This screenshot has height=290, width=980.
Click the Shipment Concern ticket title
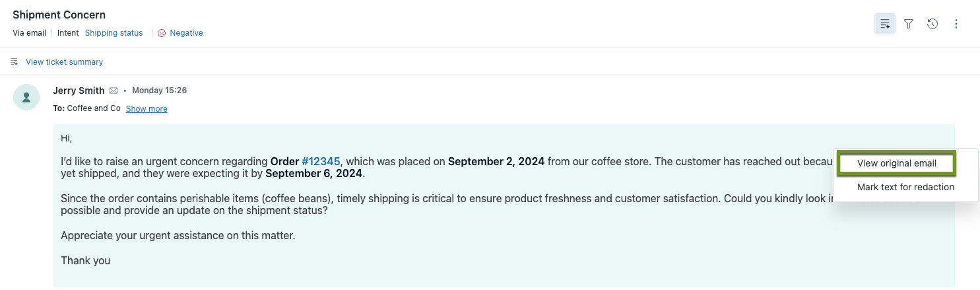pyautogui.click(x=59, y=15)
